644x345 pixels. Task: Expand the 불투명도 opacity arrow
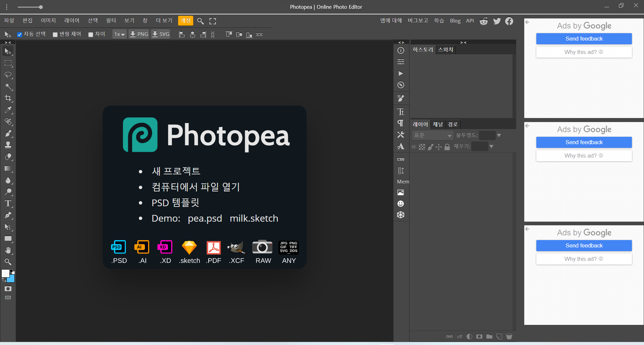[499, 135]
